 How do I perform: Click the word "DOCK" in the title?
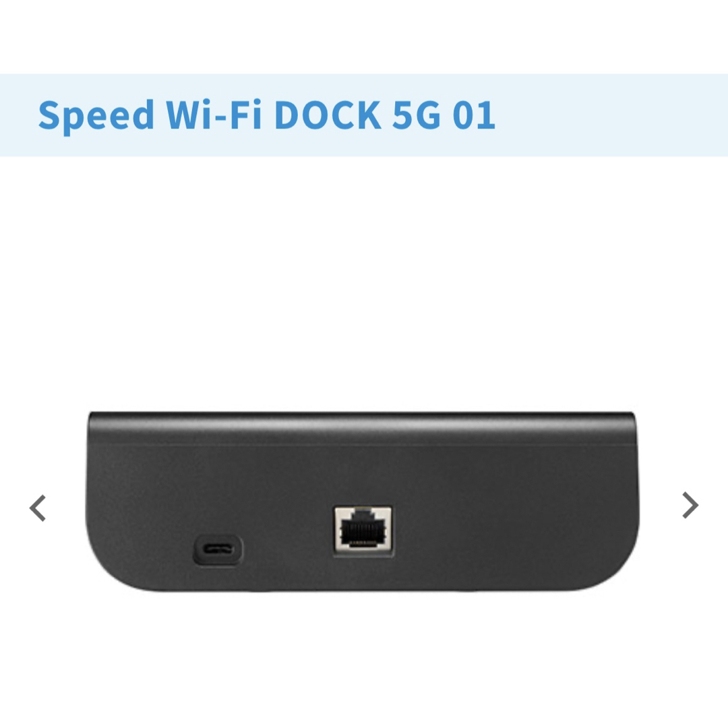328,114
